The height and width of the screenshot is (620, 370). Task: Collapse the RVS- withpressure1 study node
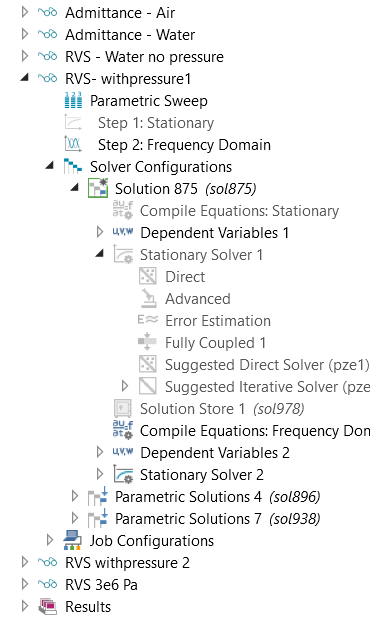[25, 78]
